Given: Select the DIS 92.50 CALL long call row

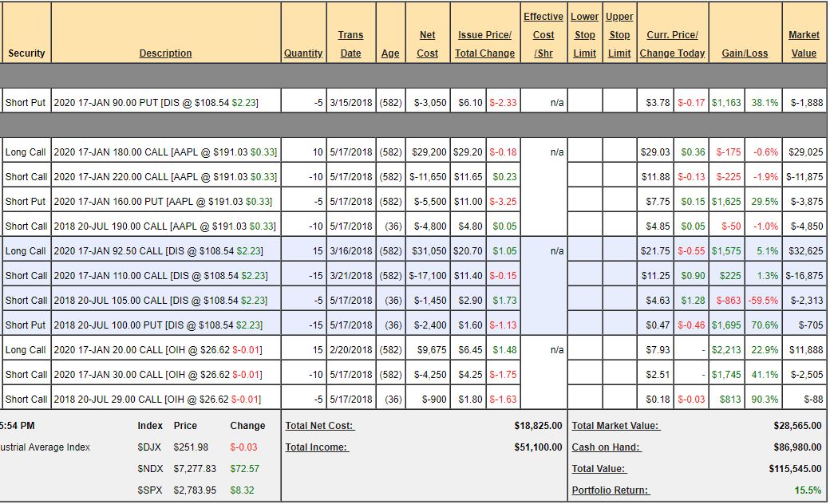Looking at the screenshot, I should point(165,251).
